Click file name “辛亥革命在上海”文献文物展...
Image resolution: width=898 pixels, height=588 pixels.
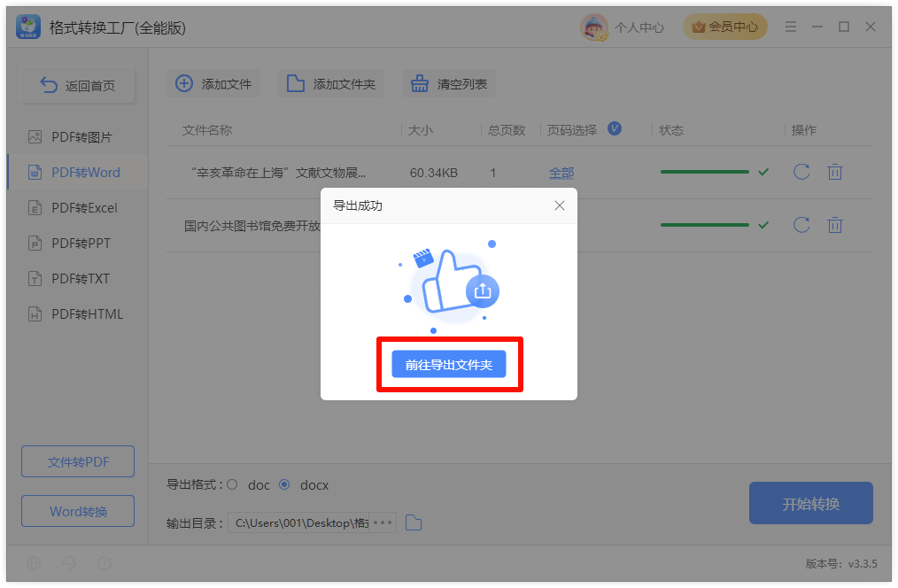pyautogui.click(x=277, y=173)
